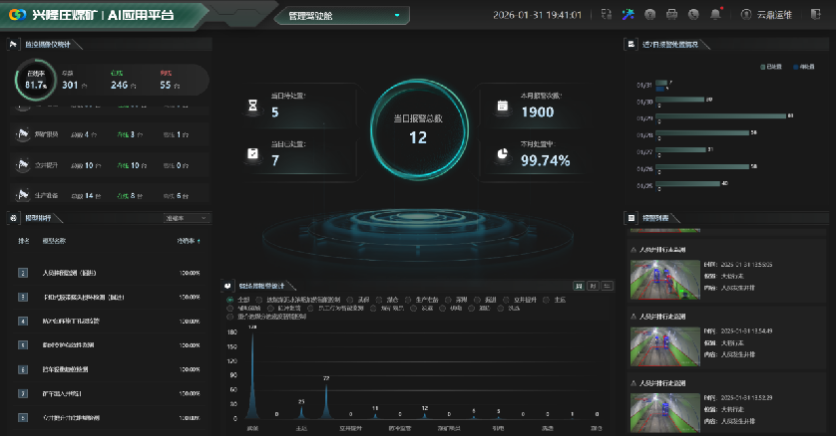Open the dropdown in the ranking panel header

(x=187, y=218)
